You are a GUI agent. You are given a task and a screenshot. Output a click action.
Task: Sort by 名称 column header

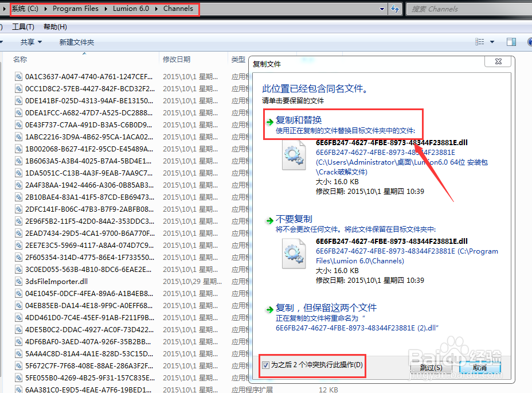tap(20, 60)
